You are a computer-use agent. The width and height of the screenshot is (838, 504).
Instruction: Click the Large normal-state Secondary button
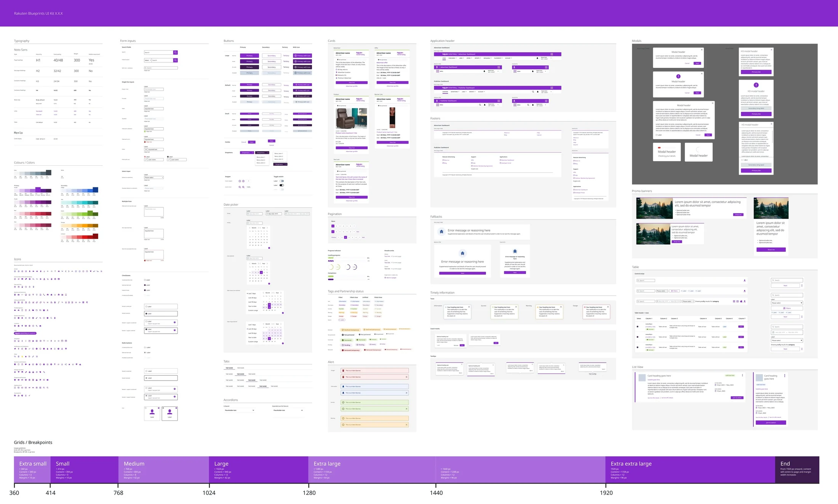coord(272,56)
